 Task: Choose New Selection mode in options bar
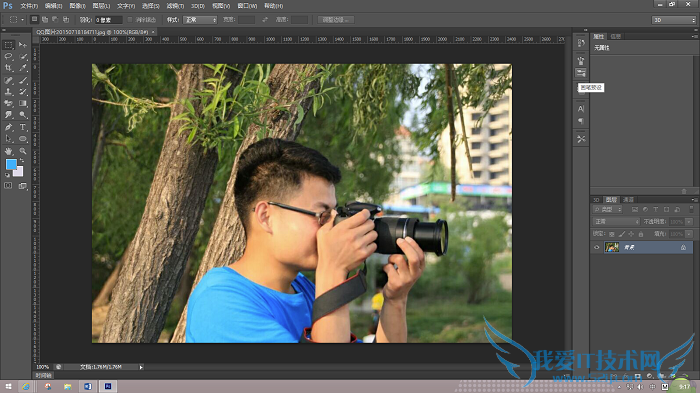tap(34, 20)
